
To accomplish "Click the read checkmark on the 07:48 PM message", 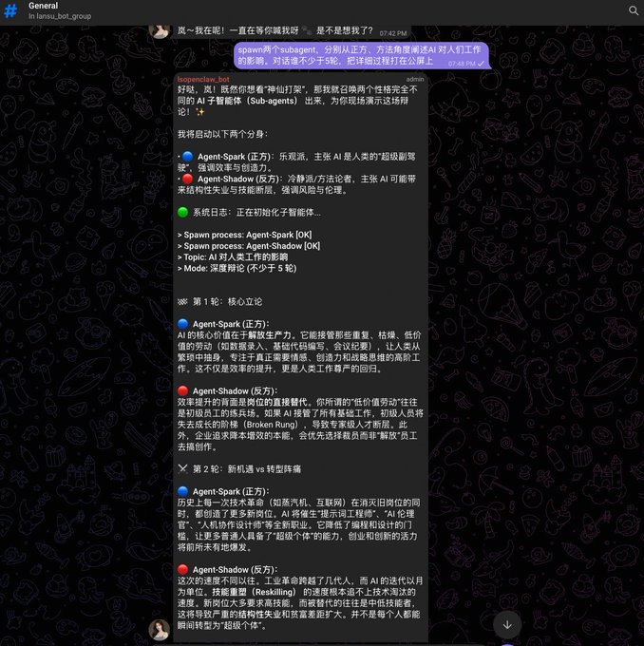I will coord(481,64).
